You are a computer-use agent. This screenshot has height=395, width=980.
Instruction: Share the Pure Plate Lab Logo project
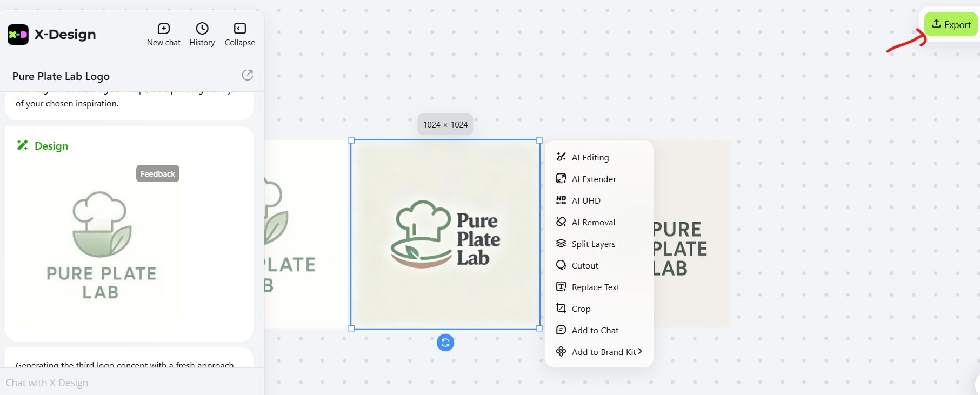point(247,75)
